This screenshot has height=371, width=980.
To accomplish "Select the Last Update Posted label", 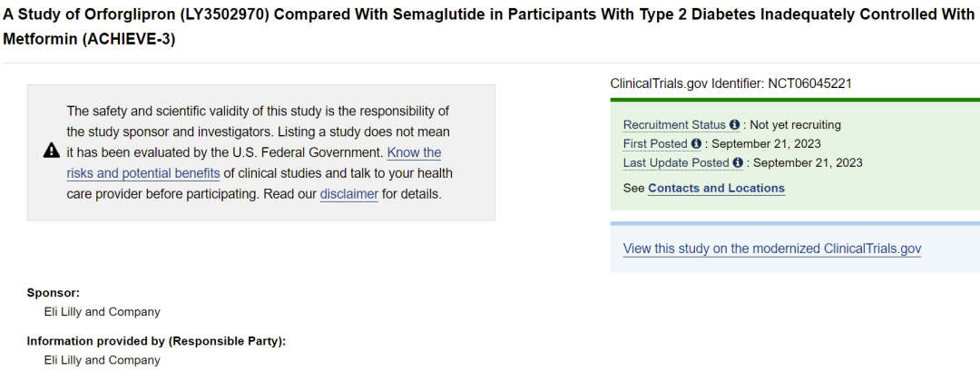I will pyautogui.click(x=676, y=163).
